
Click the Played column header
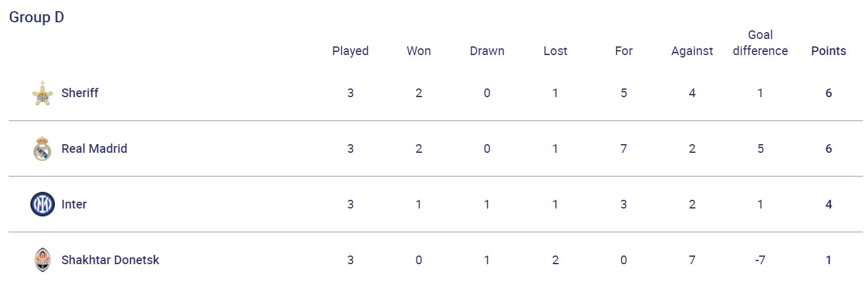click(x=350, y=51)
